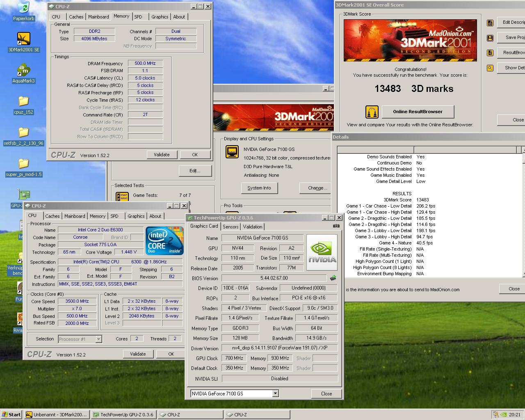Open the Papierkorb recycle bin desktop icon
The width and height of the screenshot is (525, 420).
(x=23, y=11)
